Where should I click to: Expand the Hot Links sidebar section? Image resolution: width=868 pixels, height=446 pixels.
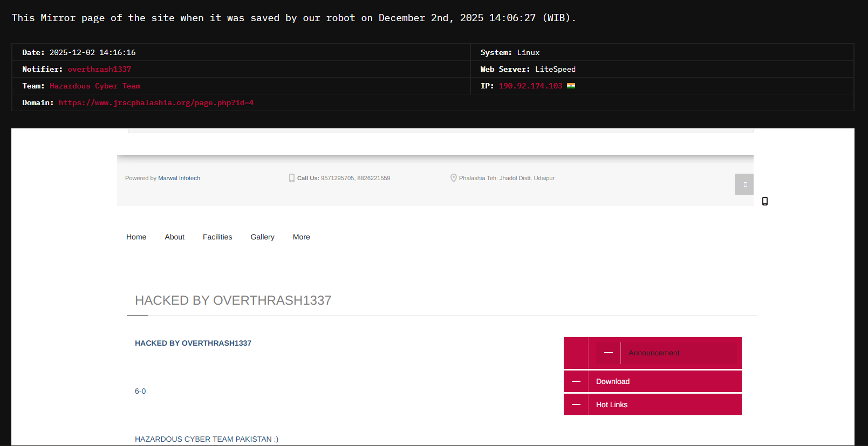click(x=612, y=404)
